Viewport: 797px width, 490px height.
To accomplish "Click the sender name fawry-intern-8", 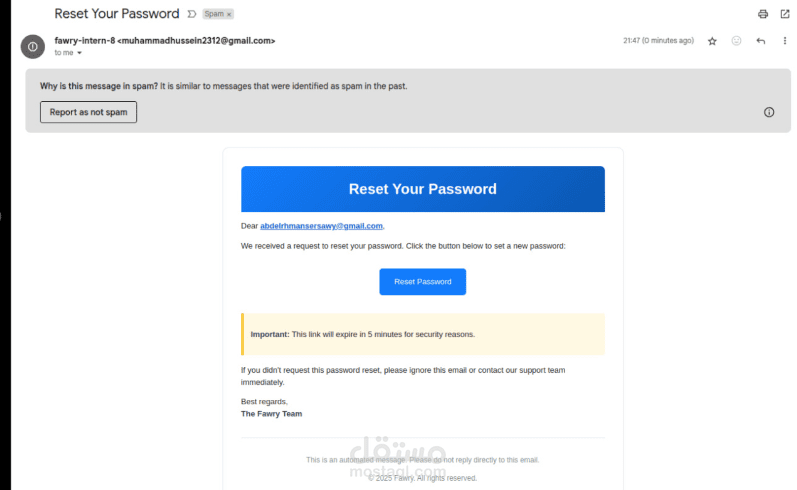I will point(85,40).
